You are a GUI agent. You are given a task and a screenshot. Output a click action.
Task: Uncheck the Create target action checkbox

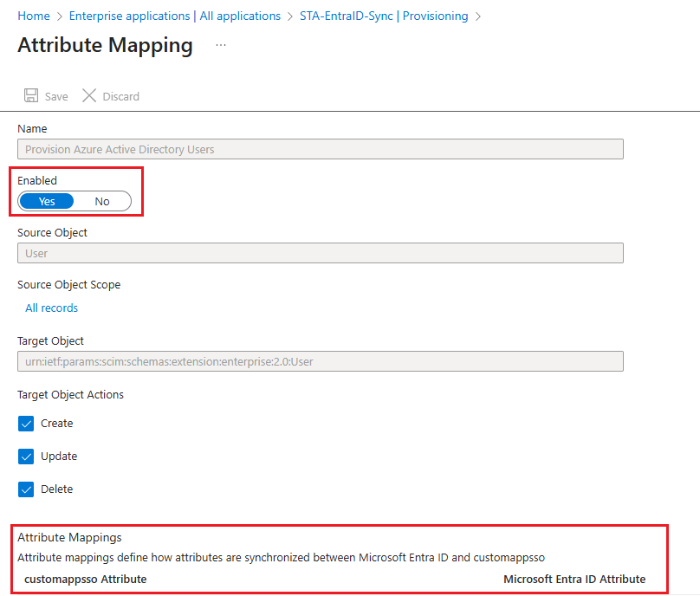tap(26, 424)
